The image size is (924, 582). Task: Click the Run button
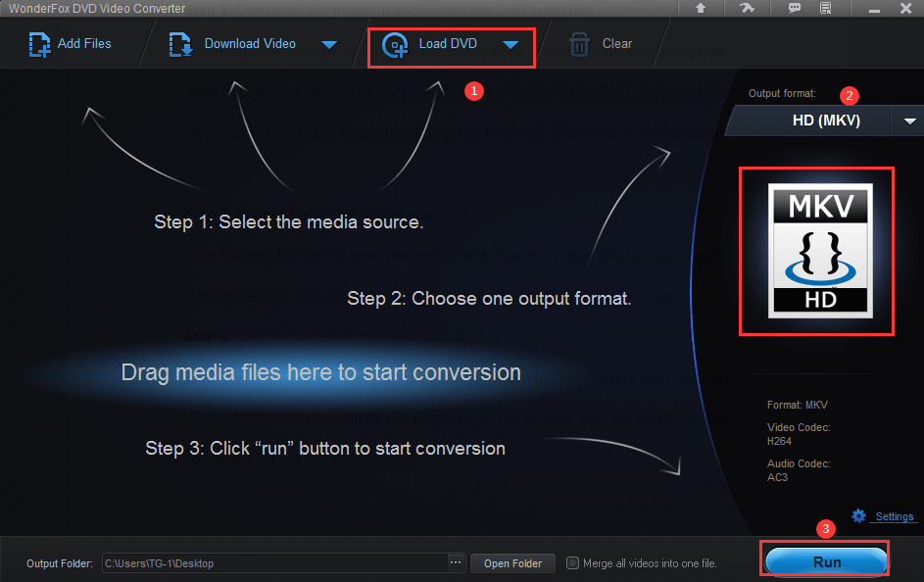(824, 560)
